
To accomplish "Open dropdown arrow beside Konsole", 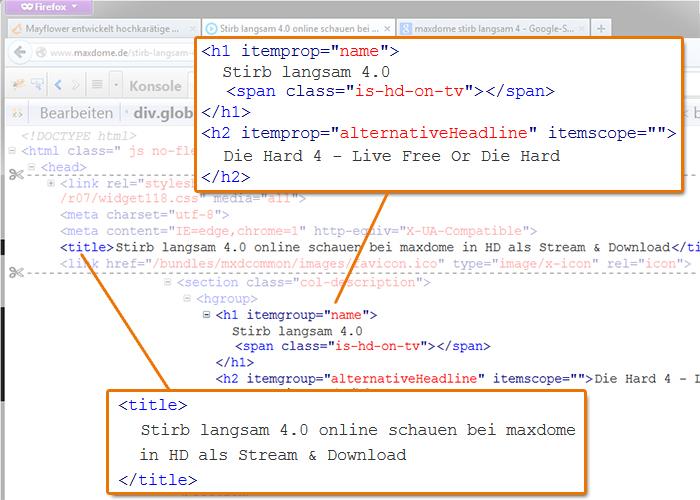I will pos(116,84).
